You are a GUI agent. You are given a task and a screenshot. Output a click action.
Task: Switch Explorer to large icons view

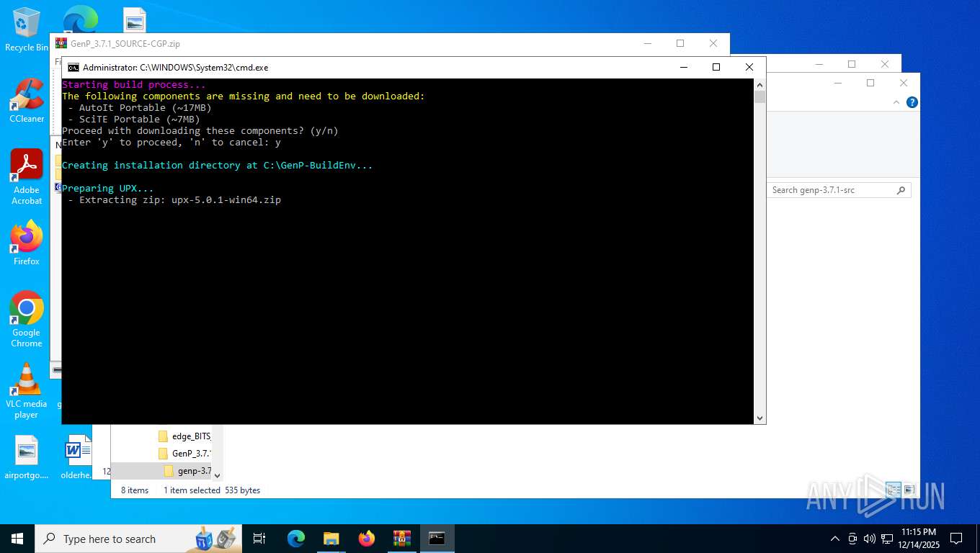(x=909, y=490)
